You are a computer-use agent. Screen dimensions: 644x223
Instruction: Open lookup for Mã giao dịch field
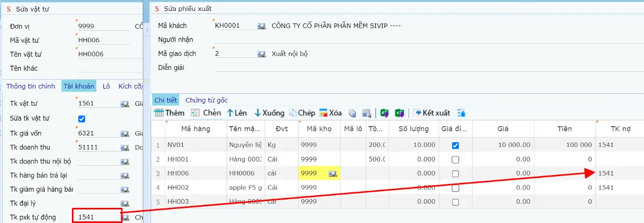[x=262, y=54]
